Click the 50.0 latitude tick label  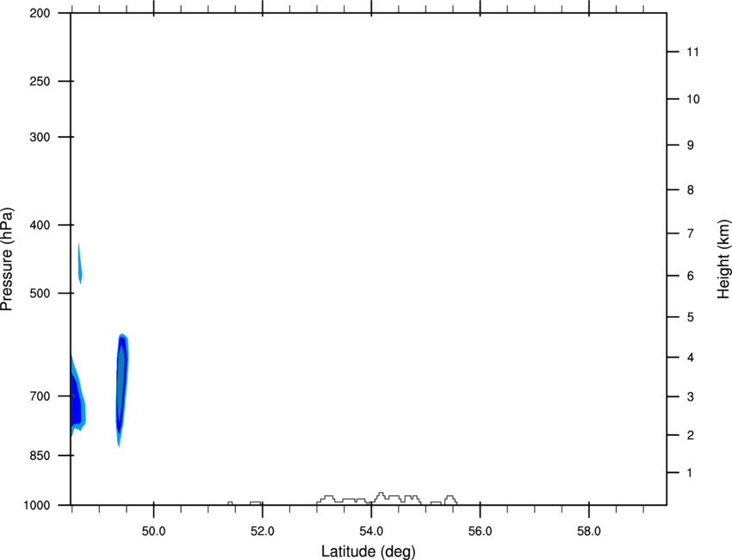click(153, 532)
